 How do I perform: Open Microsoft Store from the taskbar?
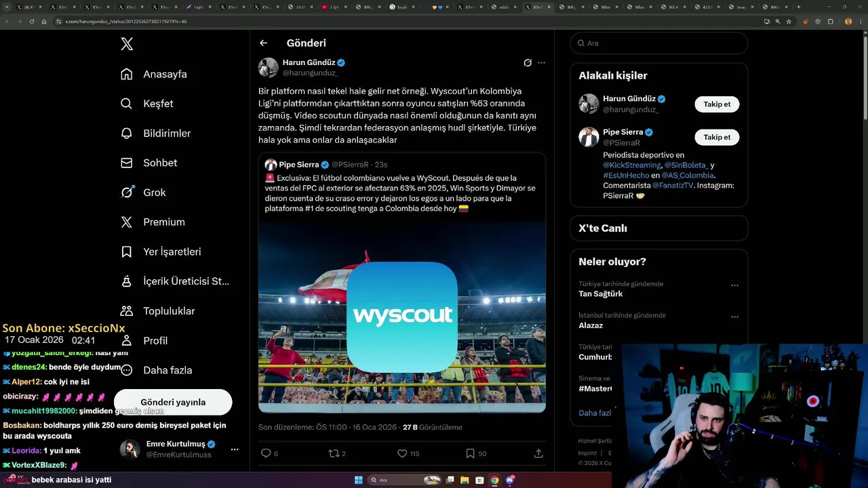pyautogui.click(x=480, y=480)
